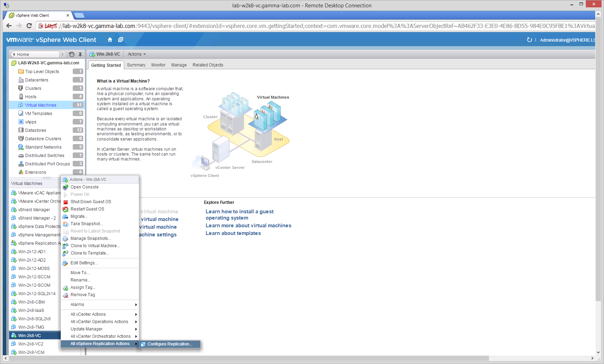Switch to the Summary tab

coord(136,65)
